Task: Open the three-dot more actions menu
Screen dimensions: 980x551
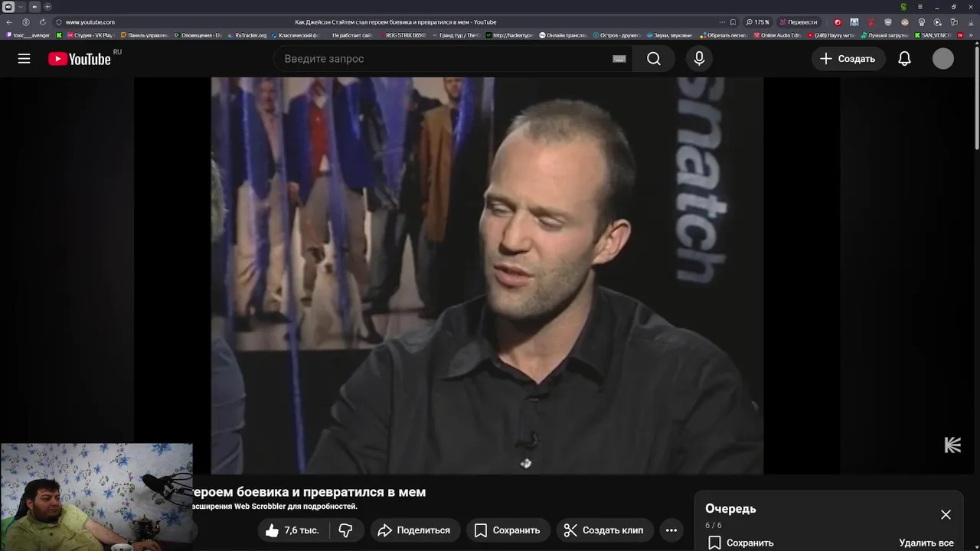Action: tap(671, 530)
